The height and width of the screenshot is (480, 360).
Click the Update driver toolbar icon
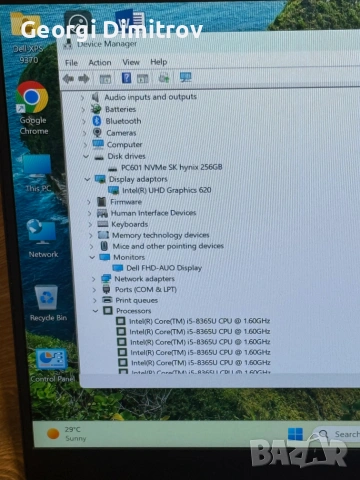(164, 78)
